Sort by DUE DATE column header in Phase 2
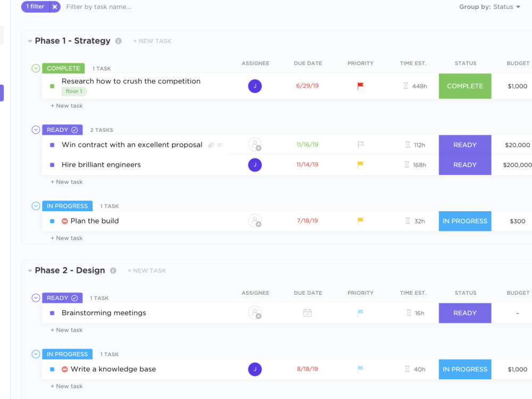This screenshot has height=399, width=532. click(x=307, y=293)
